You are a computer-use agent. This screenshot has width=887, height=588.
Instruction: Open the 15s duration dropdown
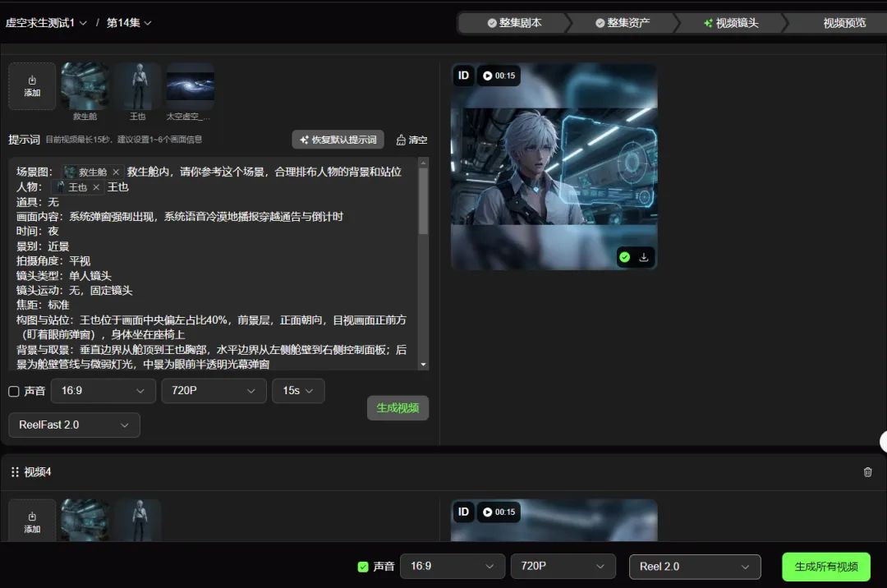tap(297, 391)
